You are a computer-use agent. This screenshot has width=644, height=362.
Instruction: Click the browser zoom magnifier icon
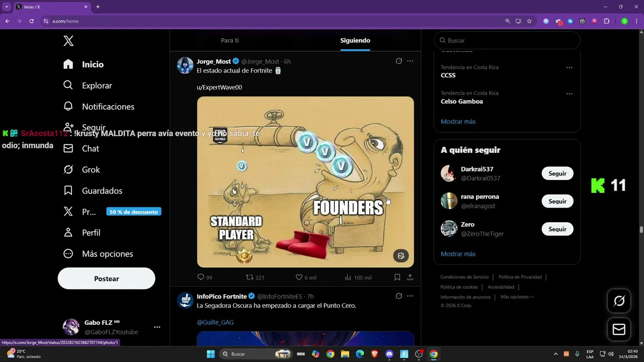point(508,21)
